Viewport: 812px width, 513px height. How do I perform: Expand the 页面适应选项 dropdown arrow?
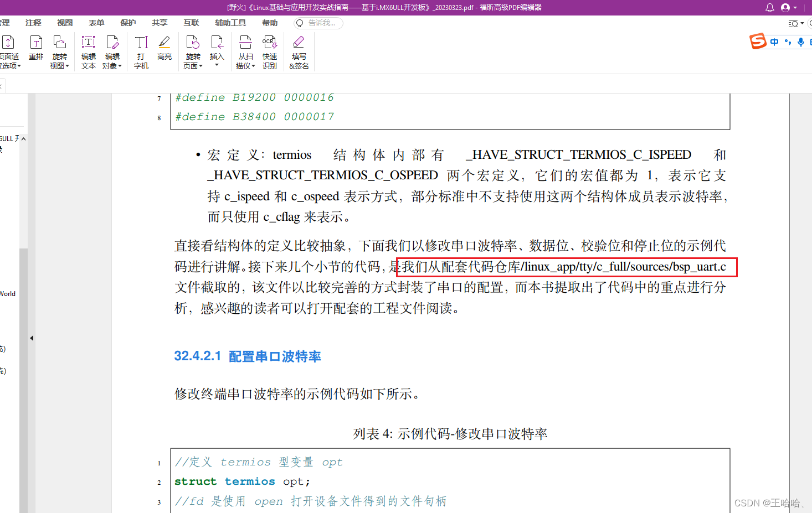(x=19, y=66)
